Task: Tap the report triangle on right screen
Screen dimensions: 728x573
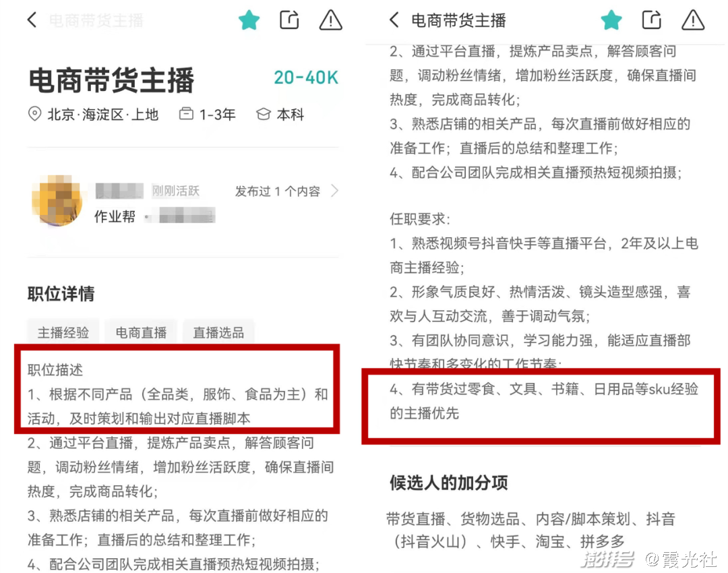Action: [x=693, y=20]
